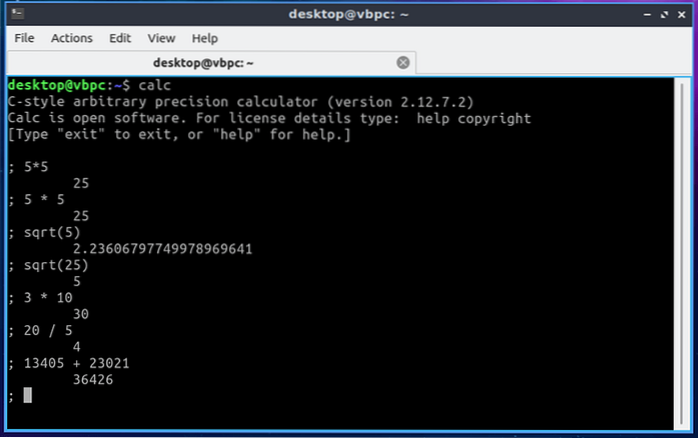Minimize the terminal window
Viewport: 698px width, 438px height.
pos(633,13)
